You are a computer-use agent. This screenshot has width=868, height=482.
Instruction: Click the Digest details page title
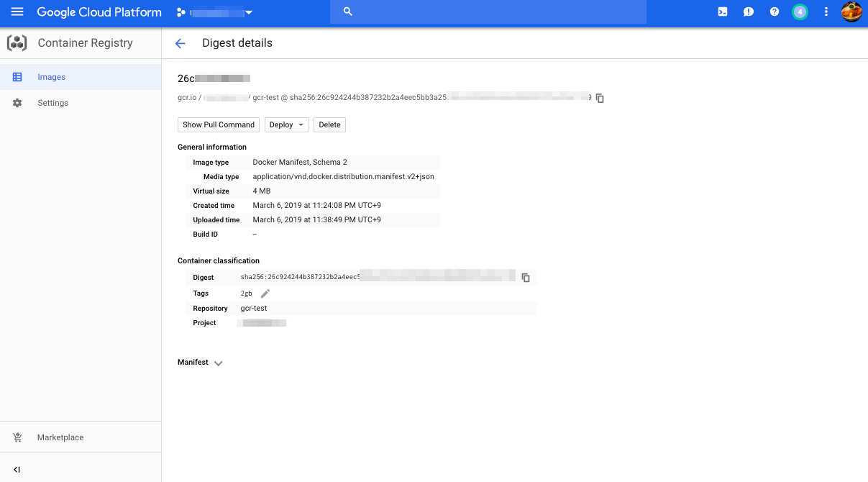click(x=237, y=43)
